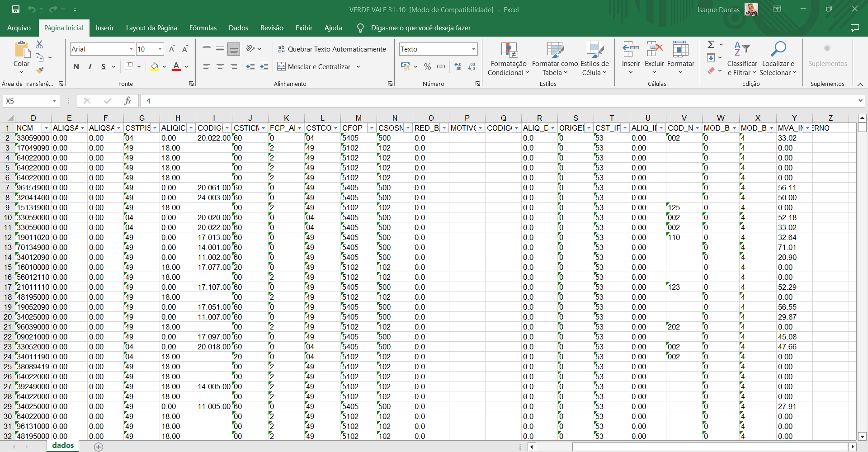Viewport: 868px width, 452px height.
Task: Switch to Layout da Página tab
Action: click(x=151, y=28)
